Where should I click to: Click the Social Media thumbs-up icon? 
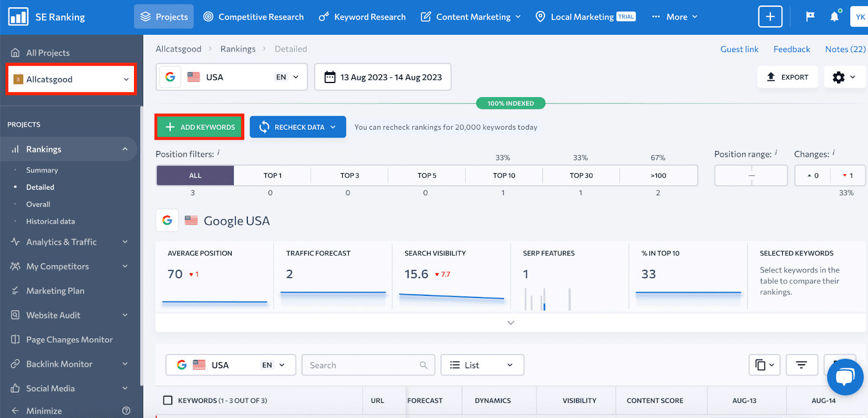pyautogui.click(x=15, y=388)
